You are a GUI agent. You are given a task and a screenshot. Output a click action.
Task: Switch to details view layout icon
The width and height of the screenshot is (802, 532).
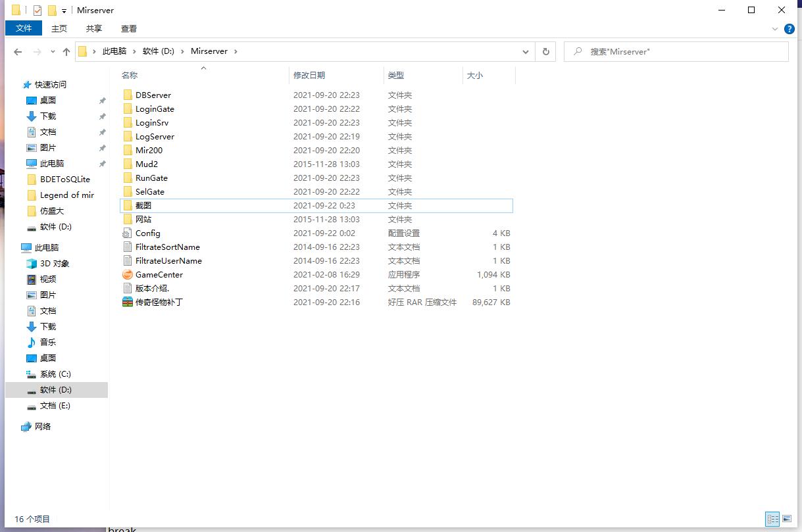772,519
